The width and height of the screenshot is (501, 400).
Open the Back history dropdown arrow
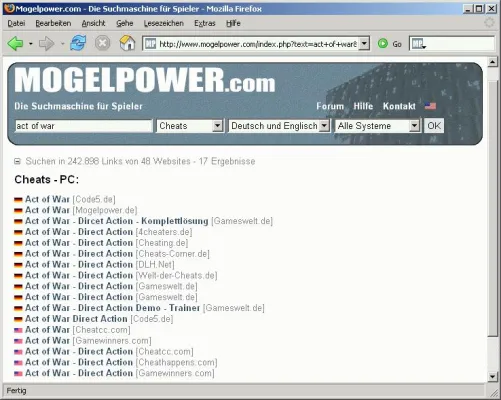(x=31, y=44)
